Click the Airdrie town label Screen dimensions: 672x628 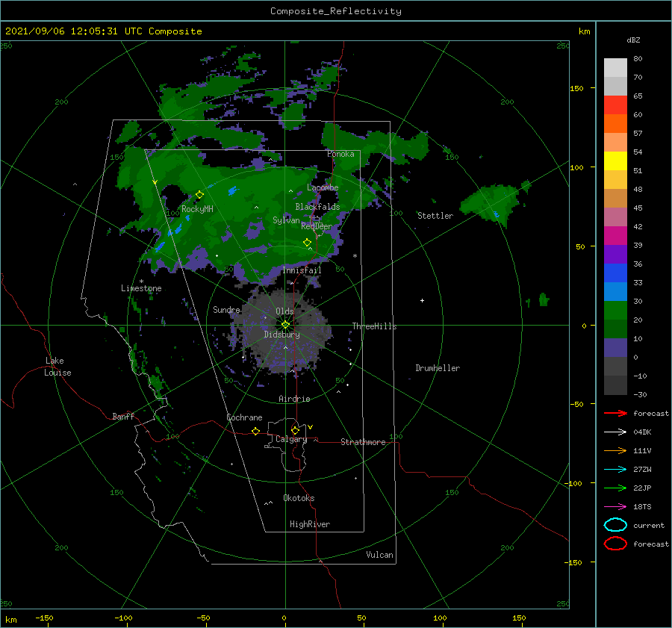click(x=294, y=399)
